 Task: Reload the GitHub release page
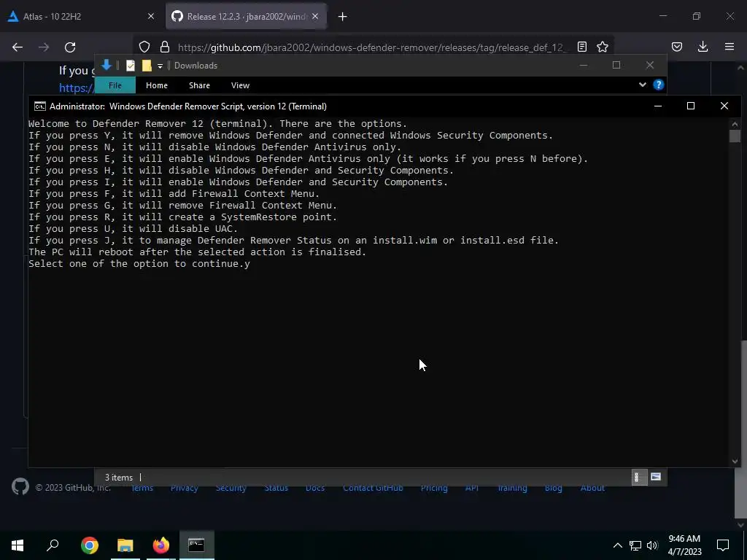point(70,47)
